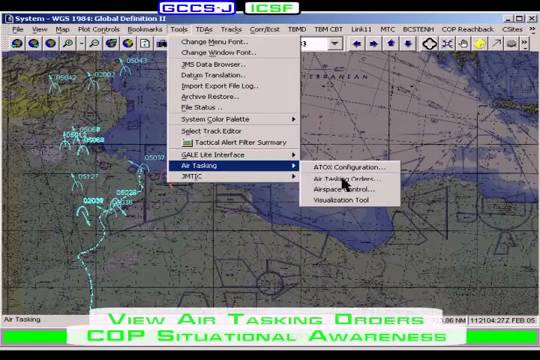Open the TDAs menu

[204, 30]
